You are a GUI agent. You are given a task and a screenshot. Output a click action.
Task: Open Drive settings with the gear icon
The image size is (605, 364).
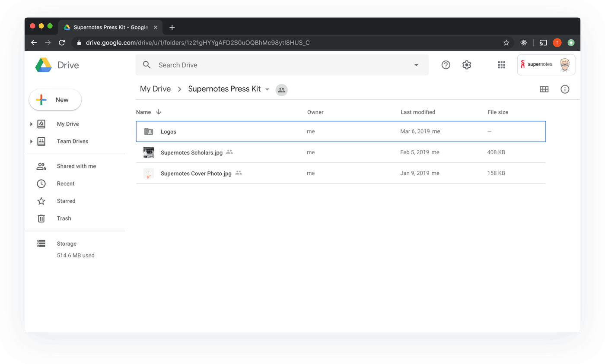coord(467,65)
